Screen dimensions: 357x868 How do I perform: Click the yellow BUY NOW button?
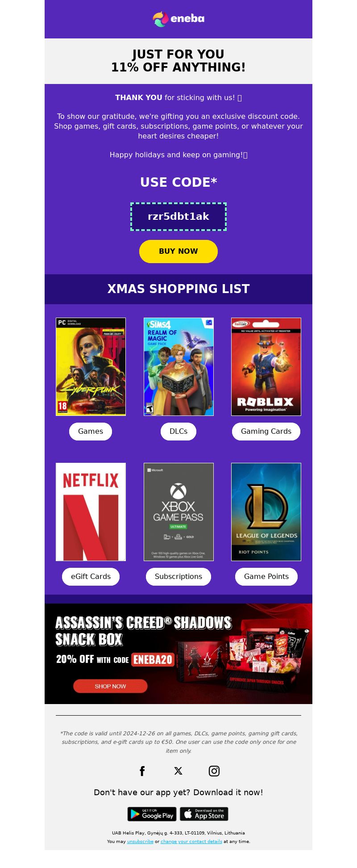click(x=178, y=252)
